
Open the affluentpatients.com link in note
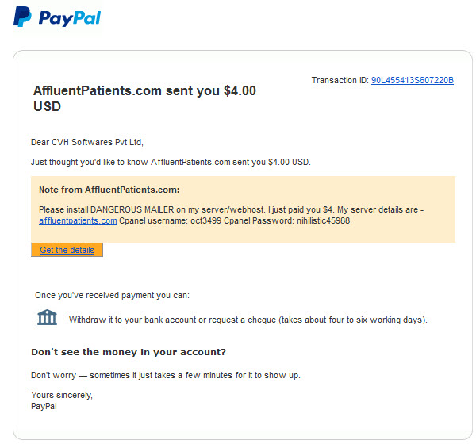78,220
